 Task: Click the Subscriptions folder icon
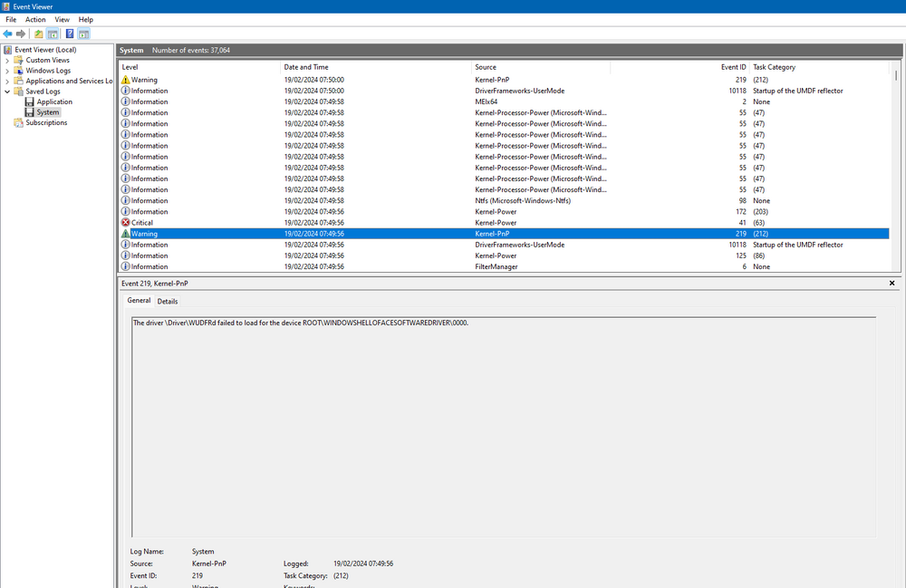tap(18, 122)
